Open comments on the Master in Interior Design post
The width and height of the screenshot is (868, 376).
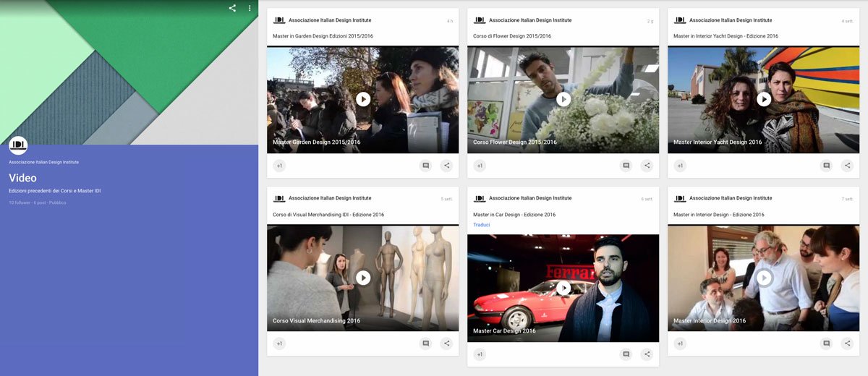click(826, 343)
